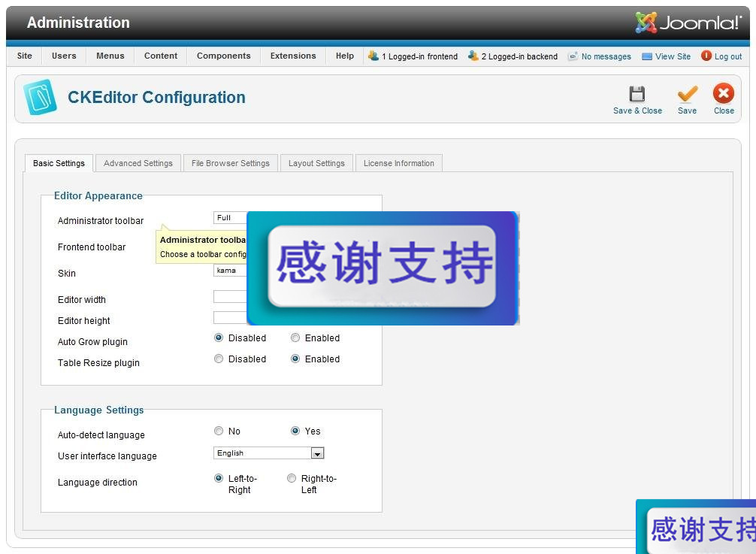Image resolution: width=756 pixels, height=554 pixels.
Task: Open the User interface language dropdown
Action: point(268,453)
